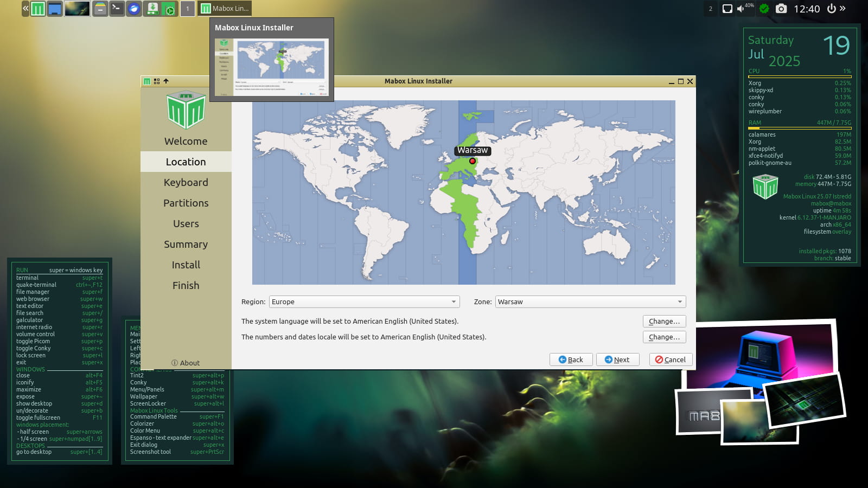
Task: Click Change for numbers and dates locale
Action: point(665,337)
